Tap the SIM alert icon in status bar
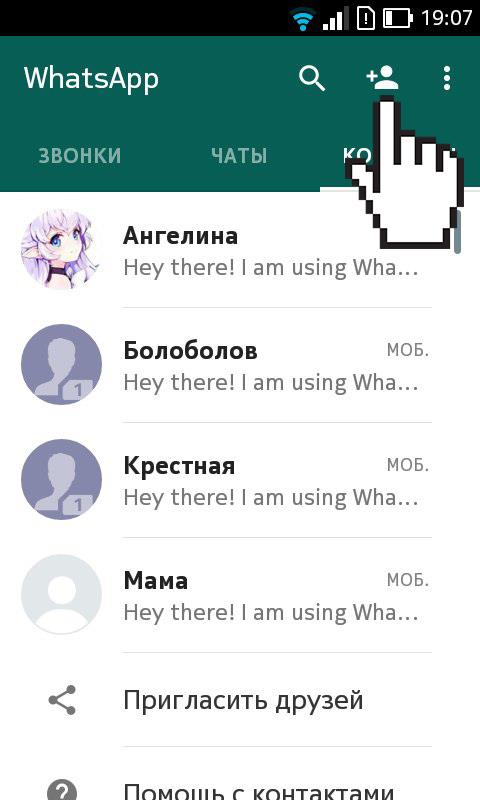The width and height of the screenshot is (480, 800). pyautogui.click(x=365, y=19)
